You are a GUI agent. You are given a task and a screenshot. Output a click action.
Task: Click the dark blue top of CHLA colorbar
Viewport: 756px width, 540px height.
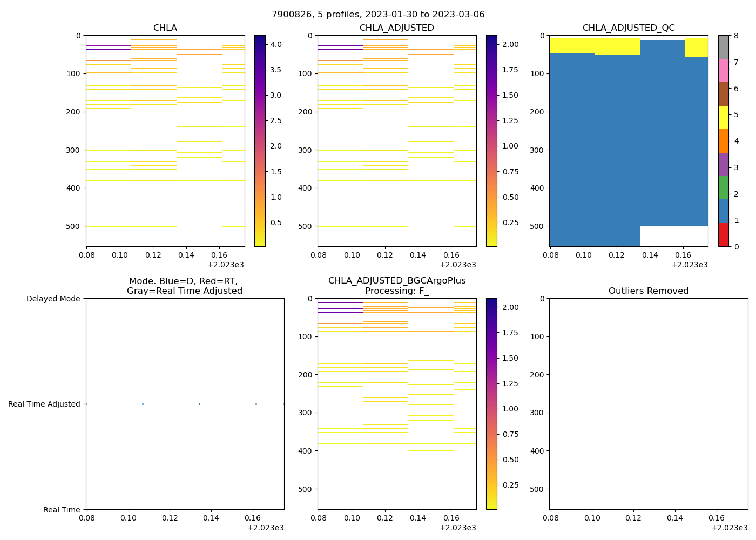click(x=259, y=39)
